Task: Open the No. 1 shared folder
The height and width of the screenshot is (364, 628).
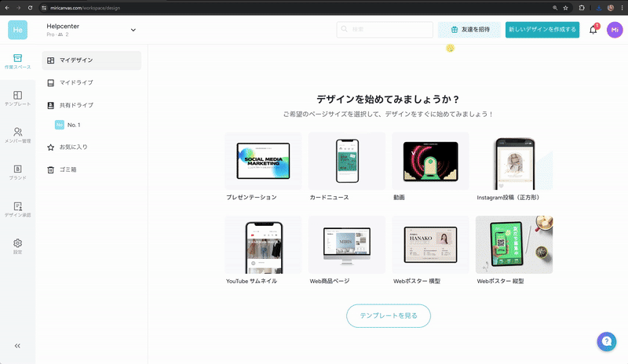Action: (75, 125)
